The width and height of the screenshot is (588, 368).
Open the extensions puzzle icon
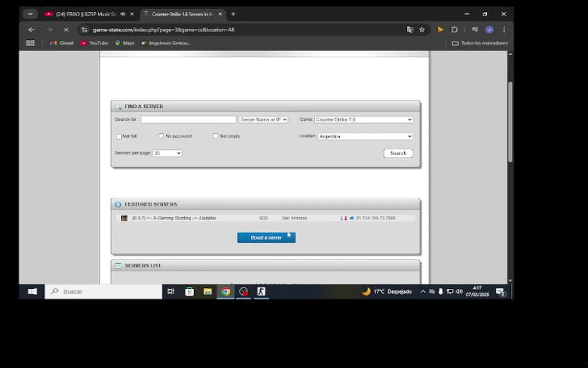pos(454,30)
